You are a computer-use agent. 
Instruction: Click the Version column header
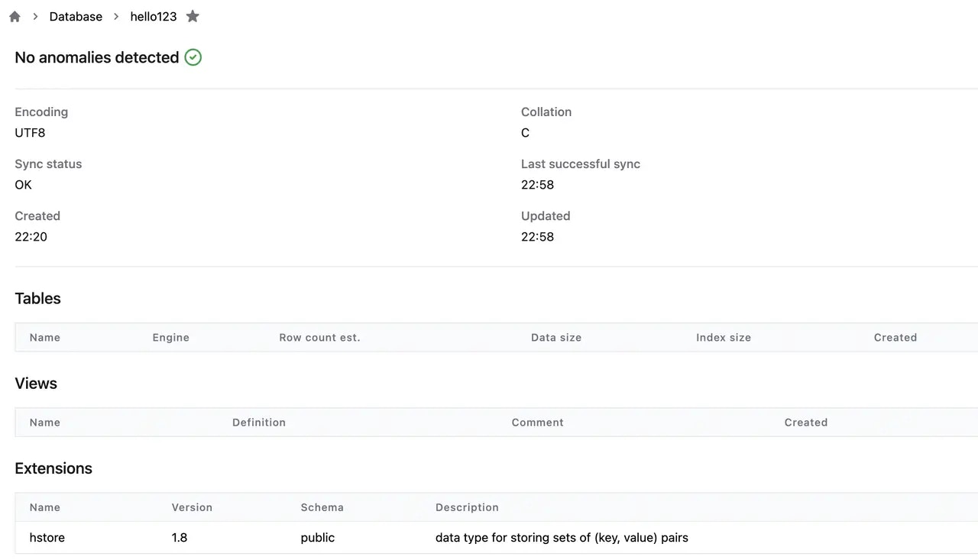point(192,507)
